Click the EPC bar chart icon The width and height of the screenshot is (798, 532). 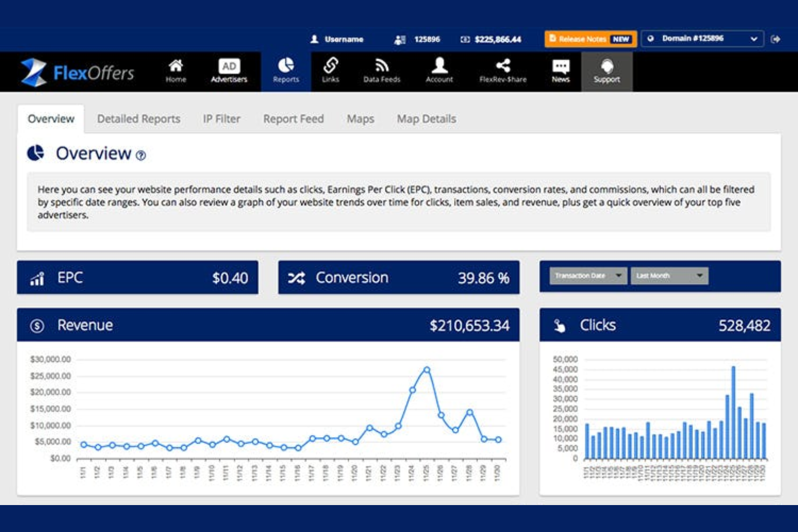pyautogui.click(x=37, y=279)
